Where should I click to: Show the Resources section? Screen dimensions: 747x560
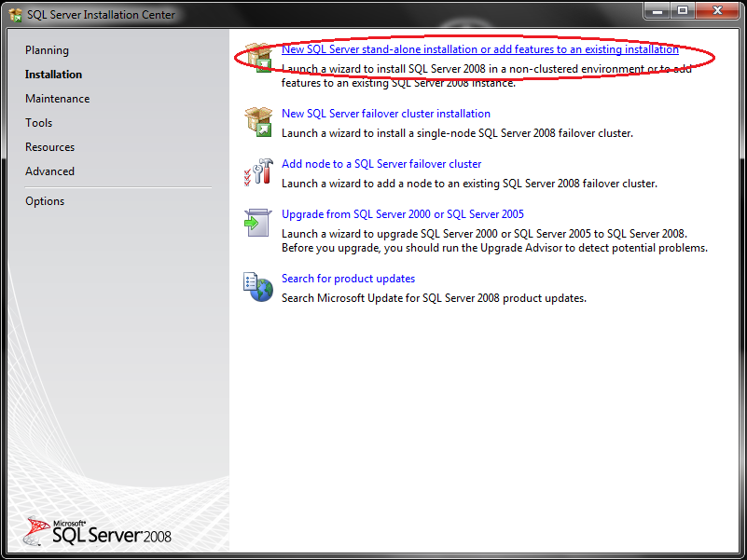[x=50, y=147]
